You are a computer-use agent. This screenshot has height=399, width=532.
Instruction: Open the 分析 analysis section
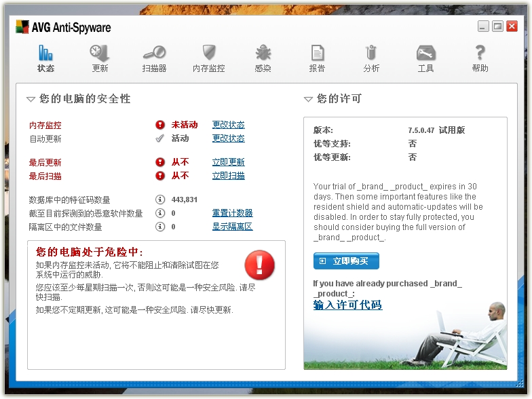click(371, 58)
